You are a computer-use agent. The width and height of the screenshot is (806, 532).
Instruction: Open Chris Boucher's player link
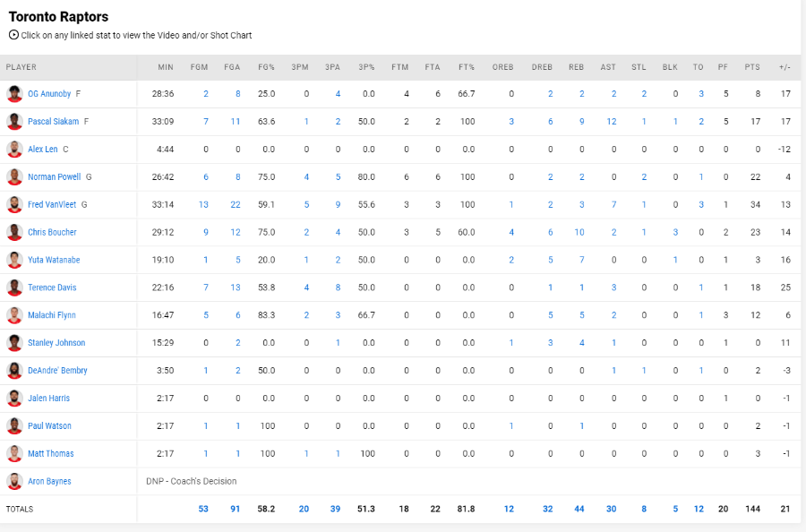tap(52, 232)
